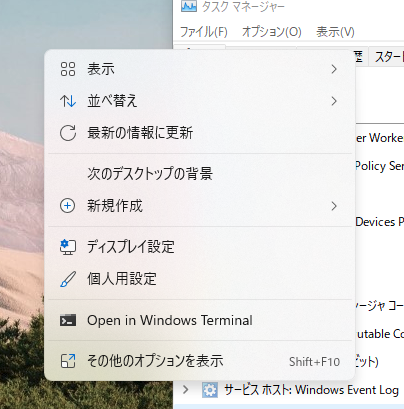
Task: Click the サービス ホスト: Windows Event Log text
Action: click(x=311, y=390)
